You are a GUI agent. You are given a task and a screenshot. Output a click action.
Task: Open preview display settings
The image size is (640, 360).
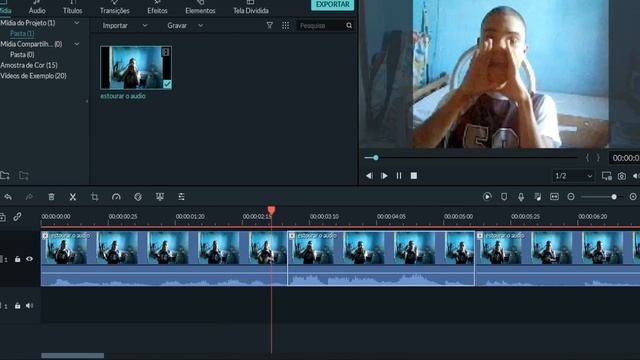(607, 176)
